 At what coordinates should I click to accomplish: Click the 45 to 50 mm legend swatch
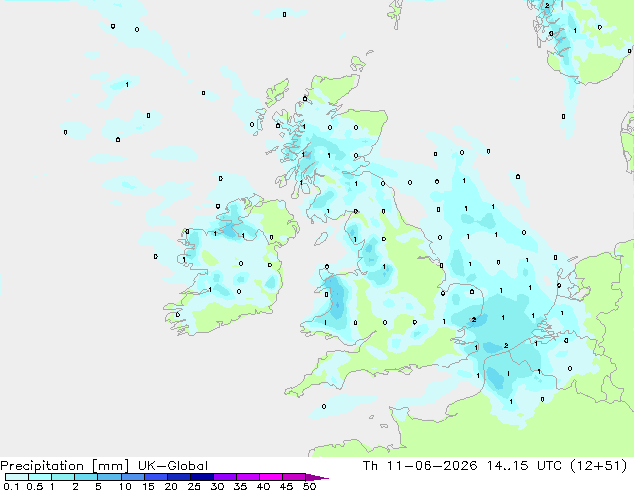294,477
